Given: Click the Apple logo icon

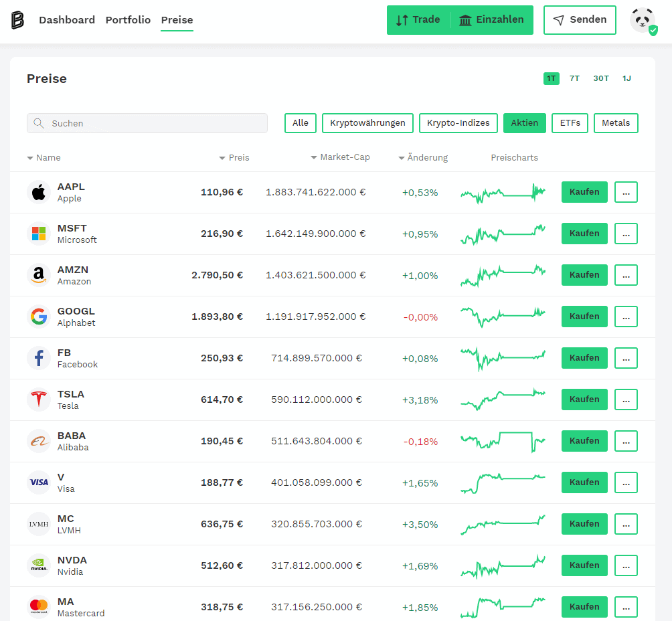Looking at the screenshot, I should (39, 192).
